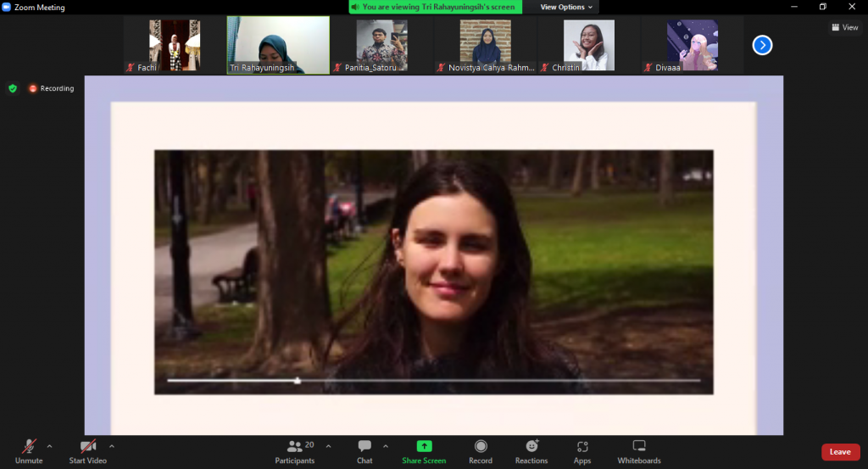Select Tri Rahayuningsih's video thumbnail
Image resolution: width=868 pixels, height=469 pixels.
point(278,45)
